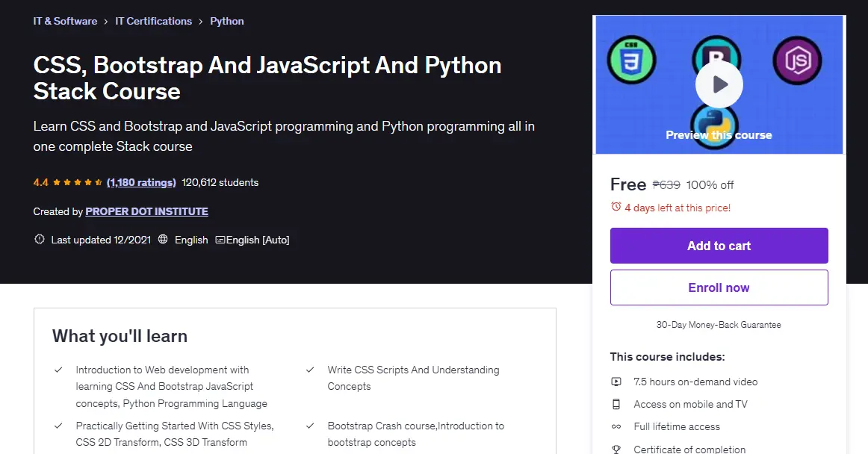Click Write CSS Scripts learning item text

pyautogui.click(x=413, y=378)
